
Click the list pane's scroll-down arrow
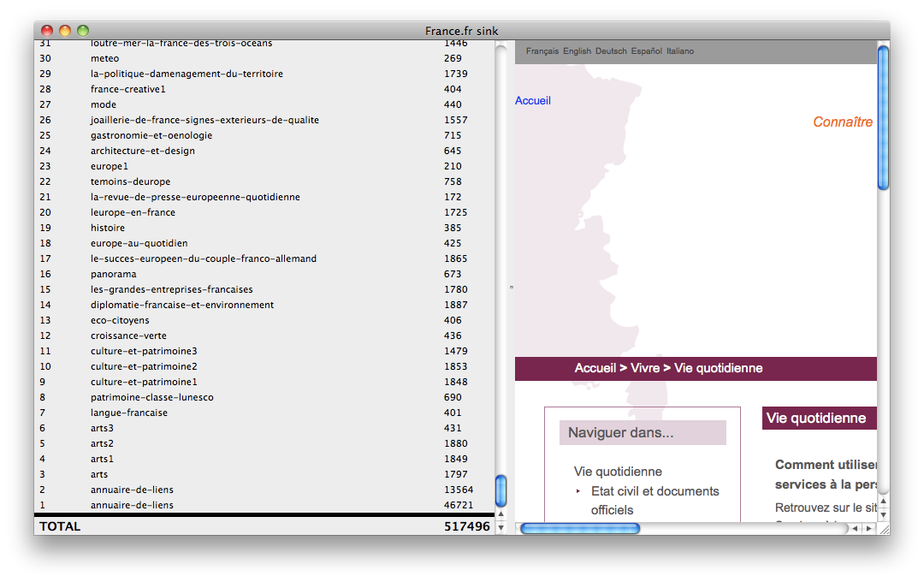tap(501, 526)
